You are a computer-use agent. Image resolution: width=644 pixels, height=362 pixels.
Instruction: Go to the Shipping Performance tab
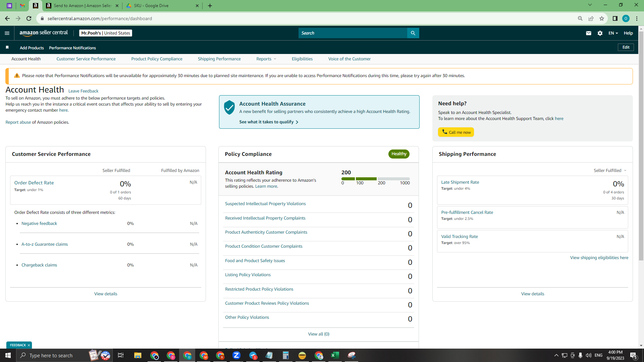tap(219, 59)
